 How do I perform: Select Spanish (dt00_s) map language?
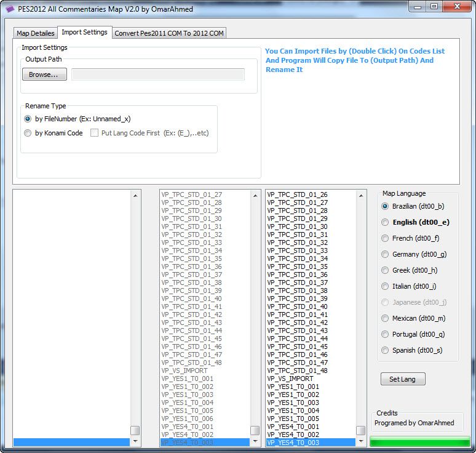[x=386, y=350]
